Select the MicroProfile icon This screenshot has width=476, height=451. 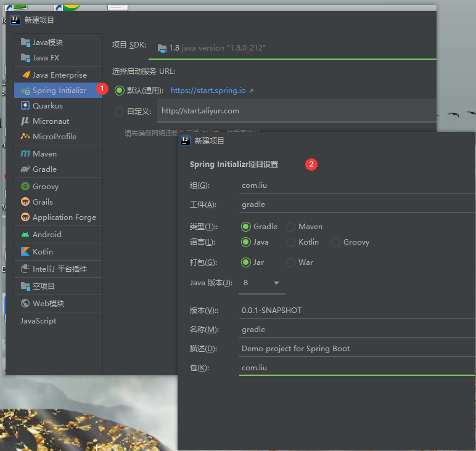pos(25,136)
